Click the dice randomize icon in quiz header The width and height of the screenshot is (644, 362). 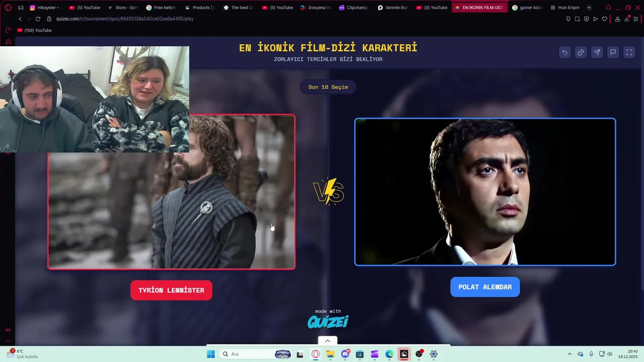581,52
